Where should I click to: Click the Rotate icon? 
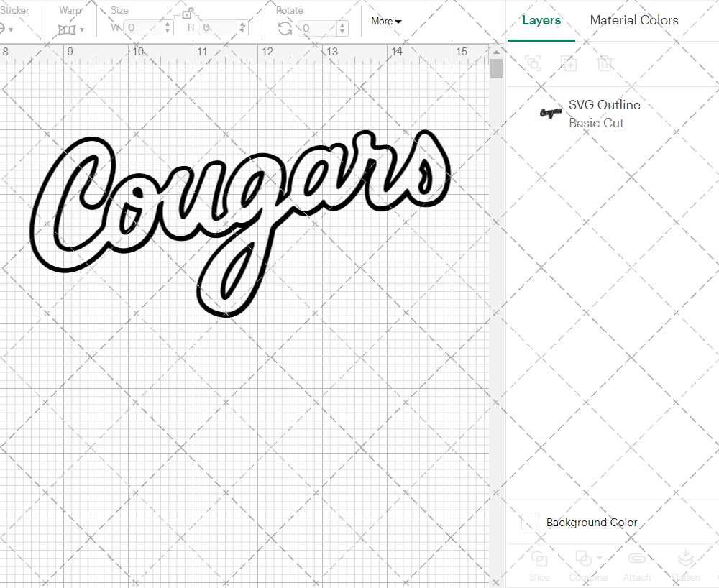[x=285, y=29]
